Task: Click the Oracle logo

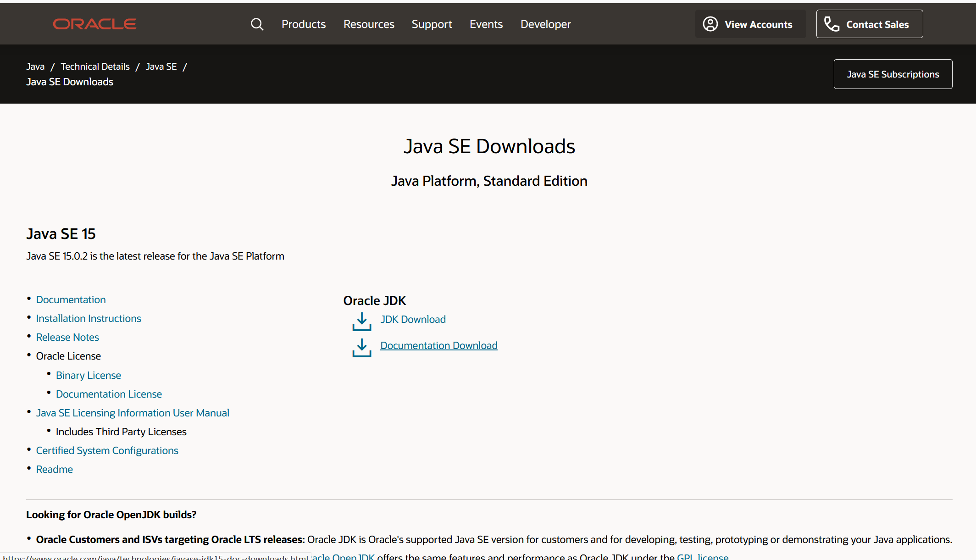Action: click(94, 24)
